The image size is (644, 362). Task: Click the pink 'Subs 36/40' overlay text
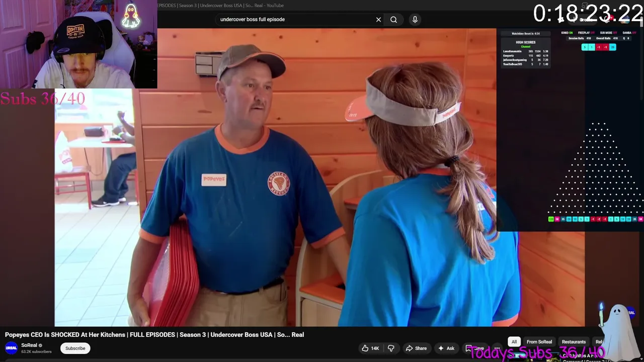coord(43,99)
